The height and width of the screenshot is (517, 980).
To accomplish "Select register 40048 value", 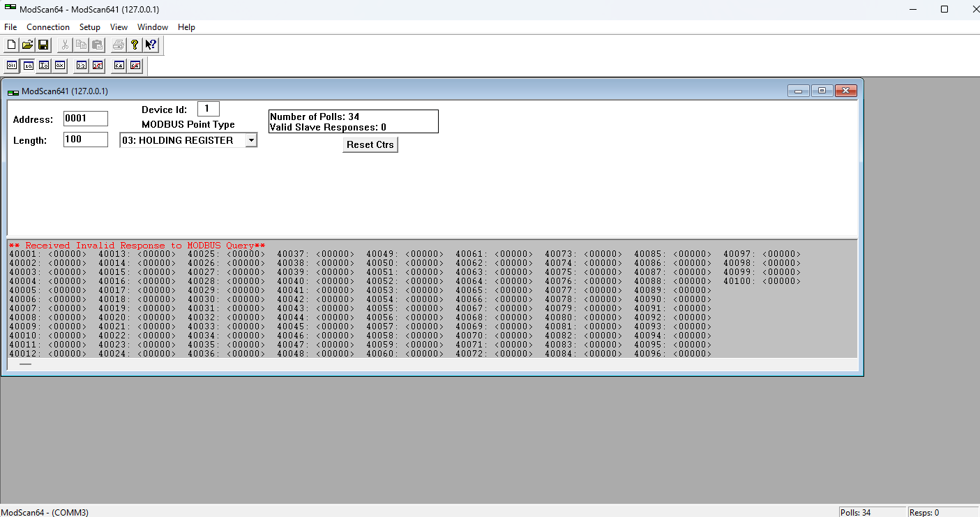I will click(336, 354).
